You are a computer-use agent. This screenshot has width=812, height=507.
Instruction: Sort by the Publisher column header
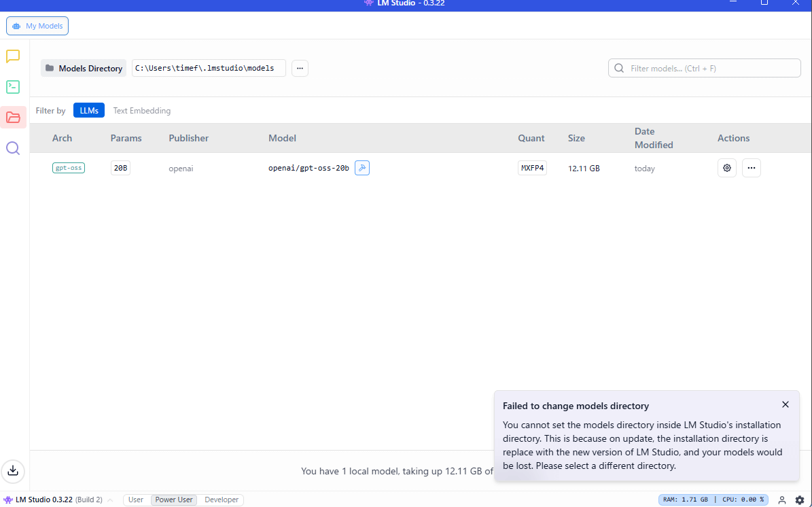188,138
